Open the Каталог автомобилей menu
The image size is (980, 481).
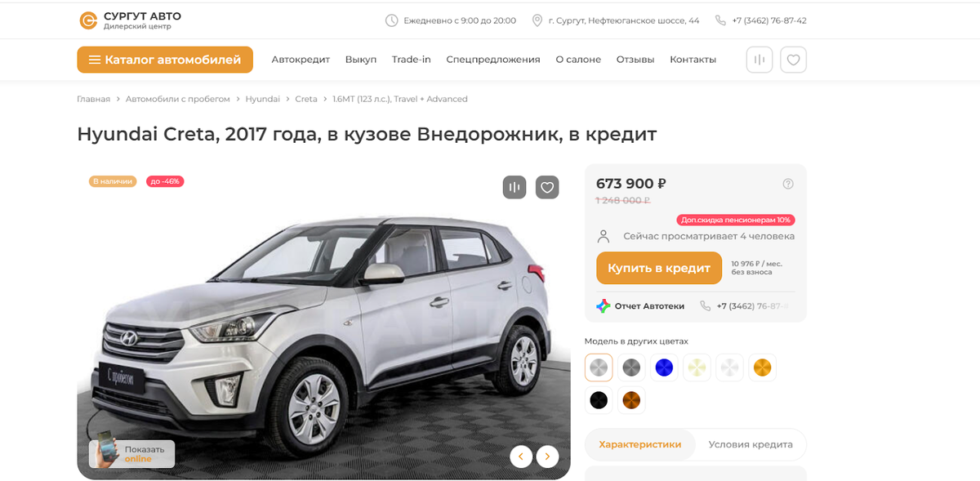click(x=165, y=60)
